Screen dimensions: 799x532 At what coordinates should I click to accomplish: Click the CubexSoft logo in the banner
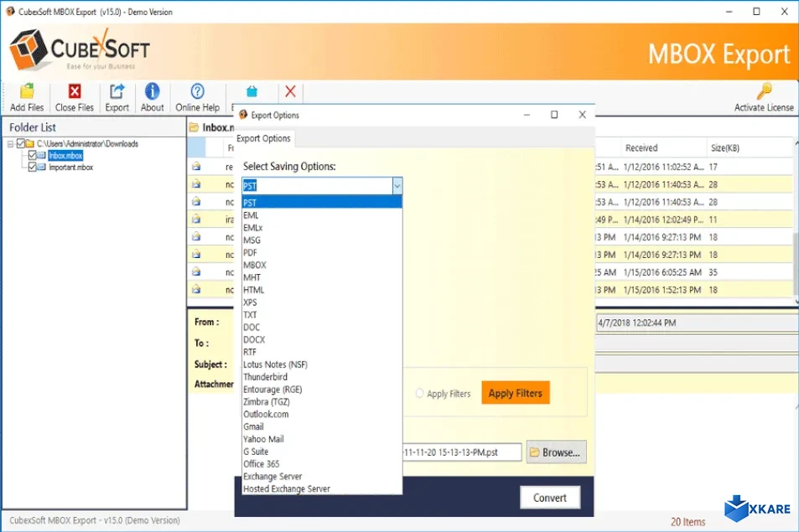tap(80, 50)
